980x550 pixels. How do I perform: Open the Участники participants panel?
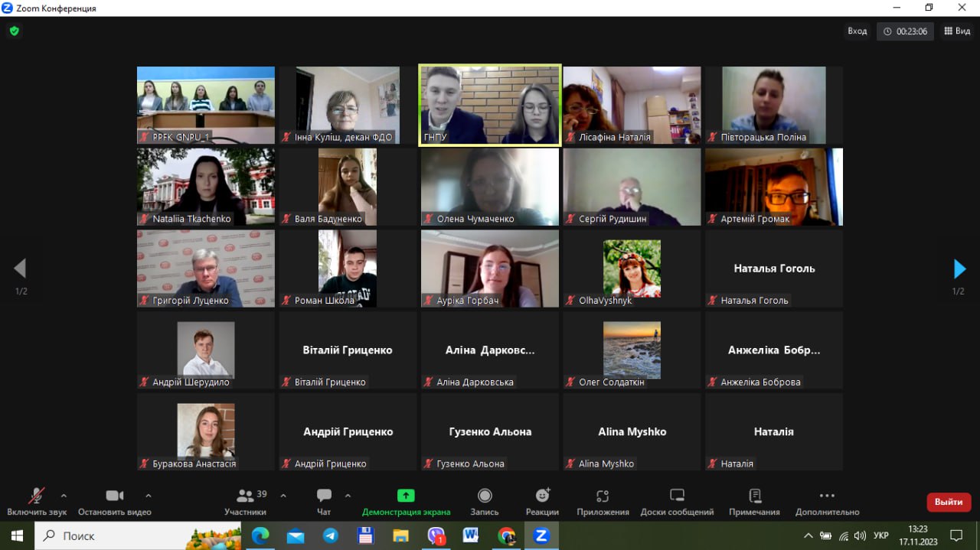[246, 502]
